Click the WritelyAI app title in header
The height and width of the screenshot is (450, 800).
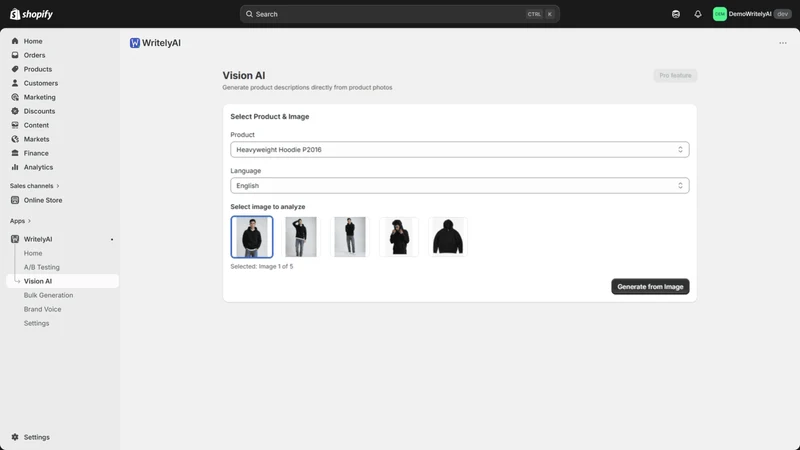[x=161, y=43]
